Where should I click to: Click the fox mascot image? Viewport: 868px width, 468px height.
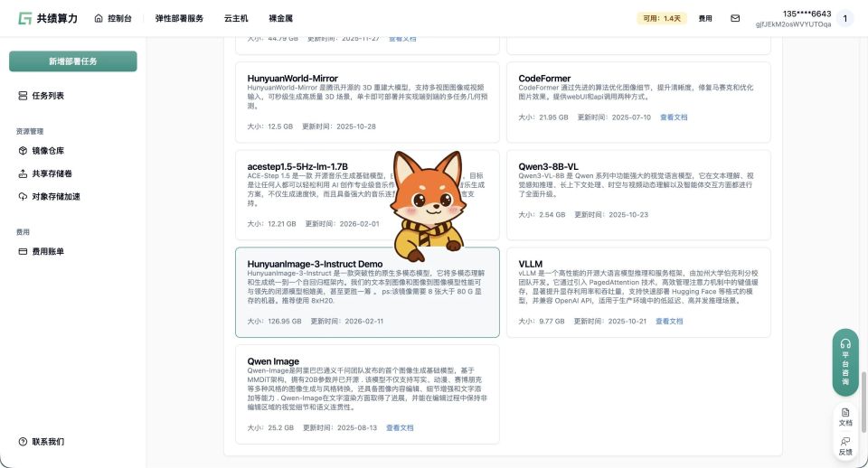click(x=428, y=206)
